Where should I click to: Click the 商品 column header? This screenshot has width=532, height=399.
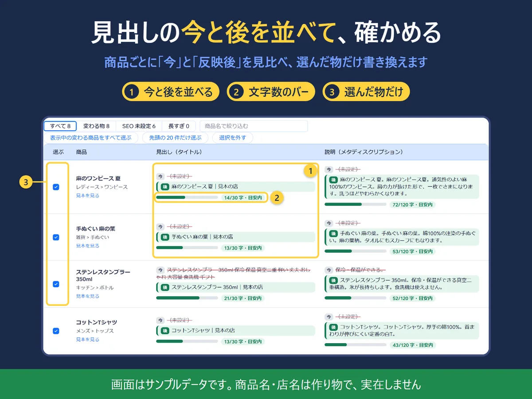(81, 152)
